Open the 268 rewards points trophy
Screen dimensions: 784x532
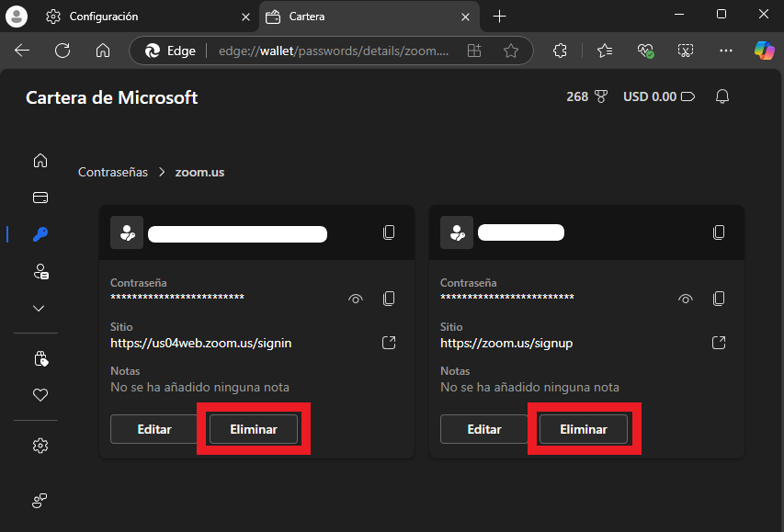pyautogui.click(x=587, y=96)
